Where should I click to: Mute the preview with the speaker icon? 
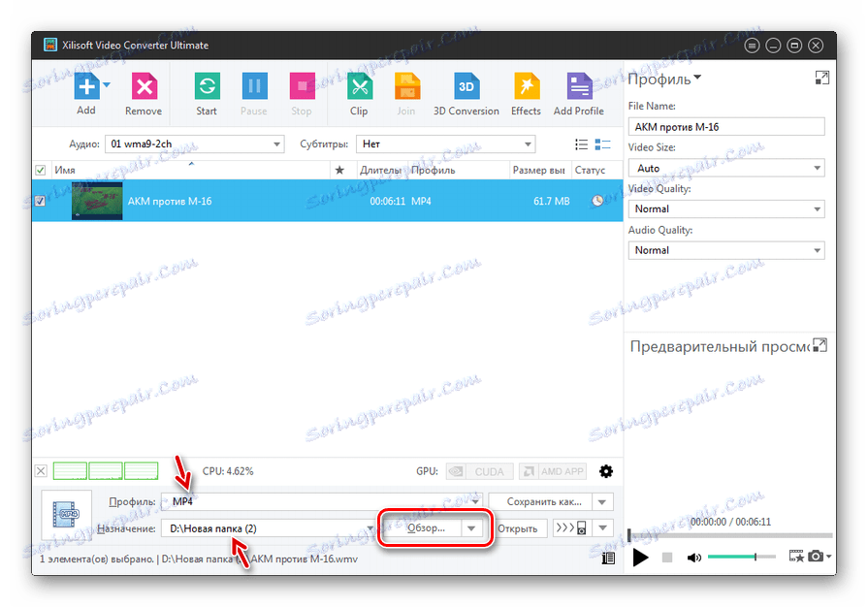tap(693, 558)
